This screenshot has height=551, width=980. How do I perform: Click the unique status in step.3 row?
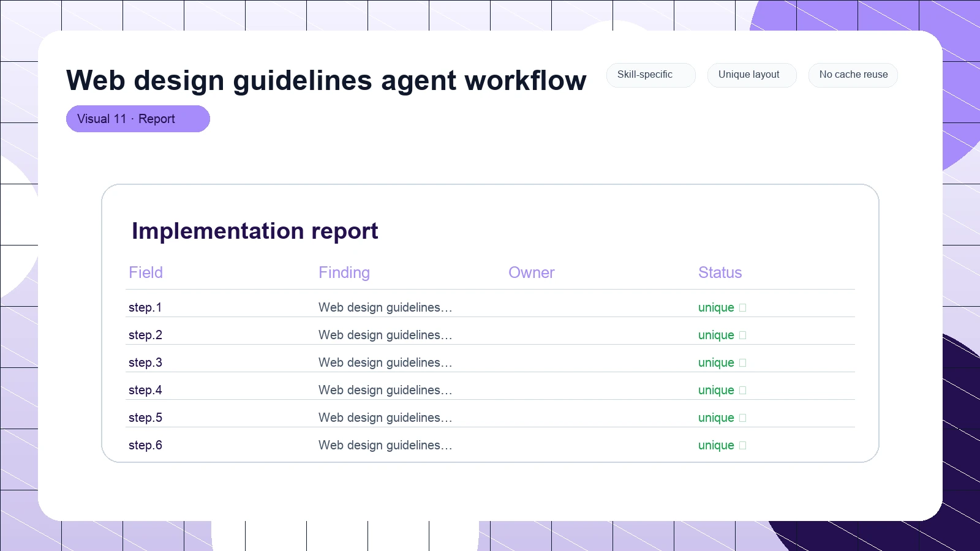pyautogui.click(x=716, y=362)
